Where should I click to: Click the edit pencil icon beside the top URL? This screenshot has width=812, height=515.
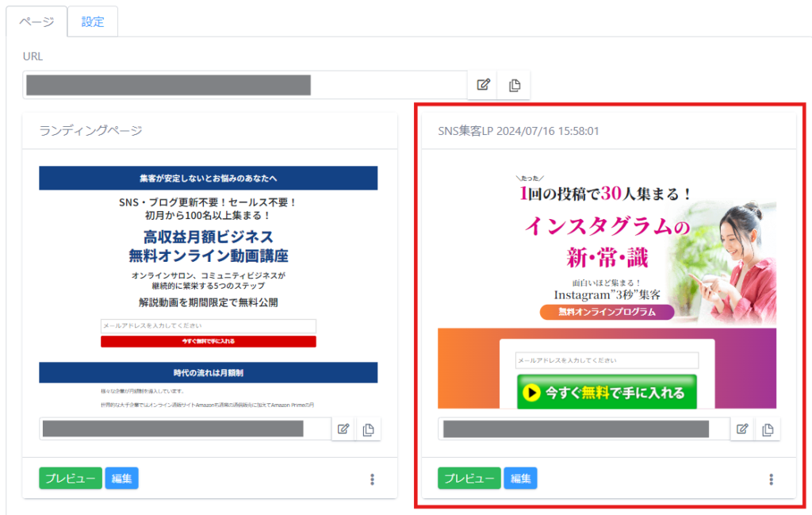(482, 85)
